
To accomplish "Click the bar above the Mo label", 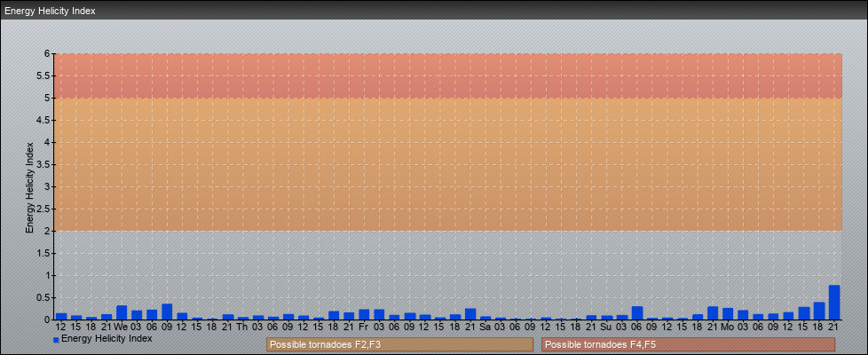I will (728, 314).
